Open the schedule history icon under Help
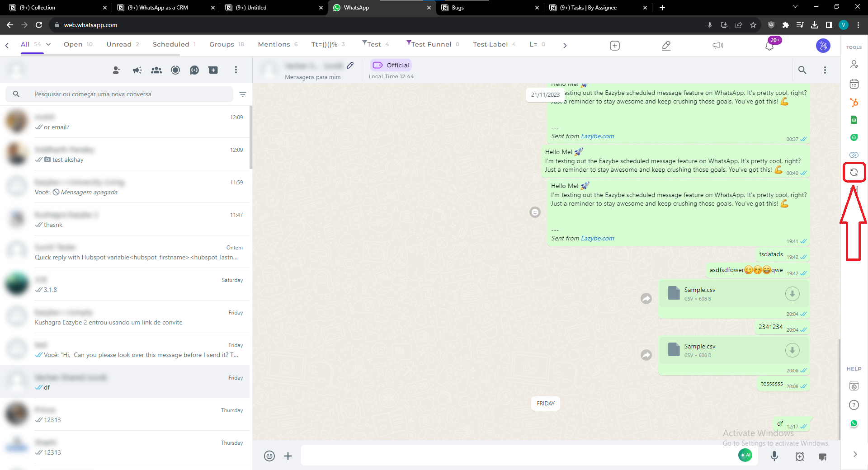Screen dimensions: 868x470 point(854,386)
